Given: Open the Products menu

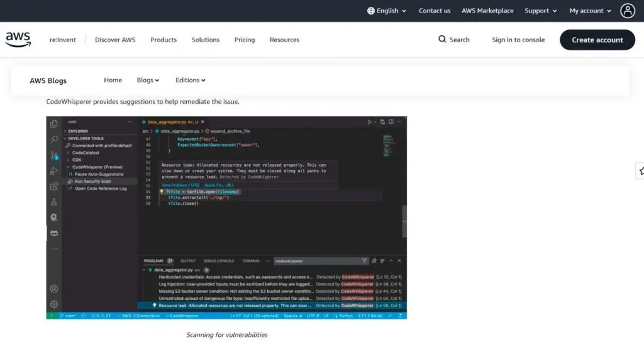Looking at the screenshot, I should (x=164, y=40).
